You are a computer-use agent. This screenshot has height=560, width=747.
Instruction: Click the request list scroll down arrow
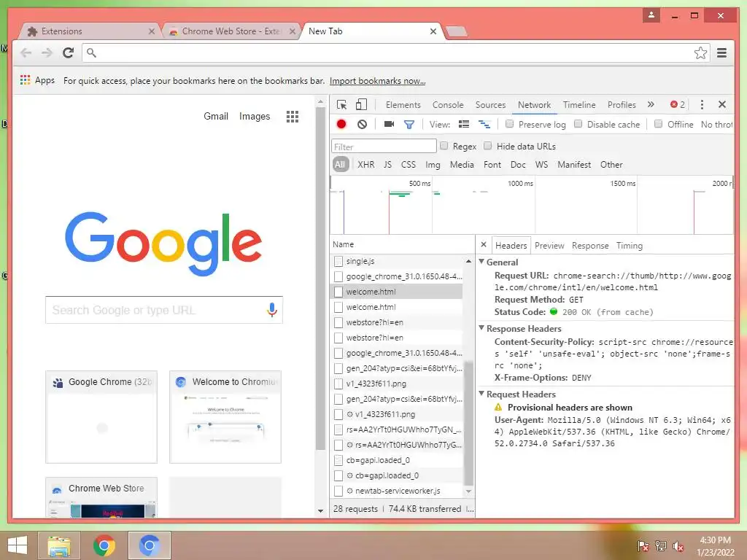(x=468, y=491)
